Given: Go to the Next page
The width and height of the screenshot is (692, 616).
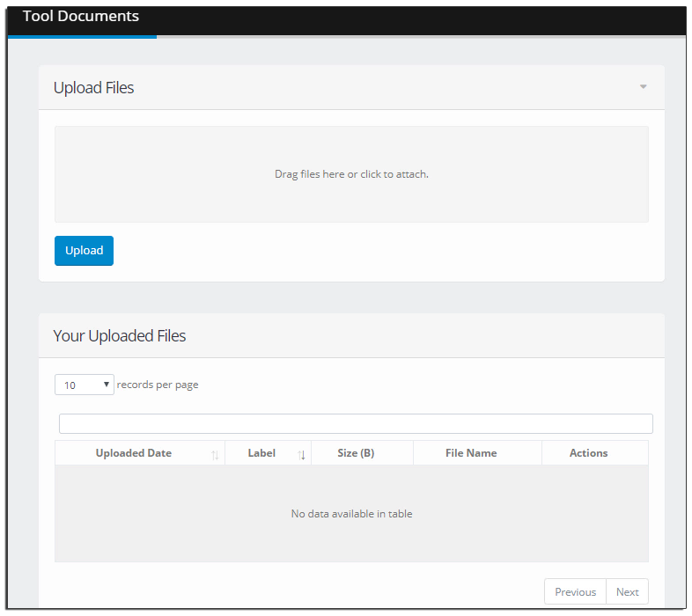Looking at the screenshot, I should click(627, 591).
